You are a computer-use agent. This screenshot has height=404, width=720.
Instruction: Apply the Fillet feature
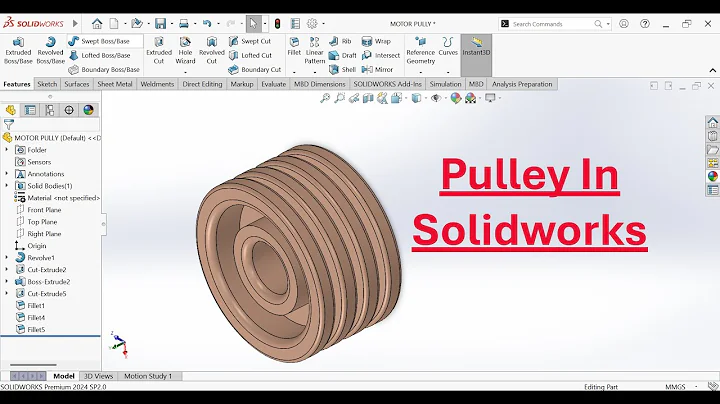coord(294,47)
